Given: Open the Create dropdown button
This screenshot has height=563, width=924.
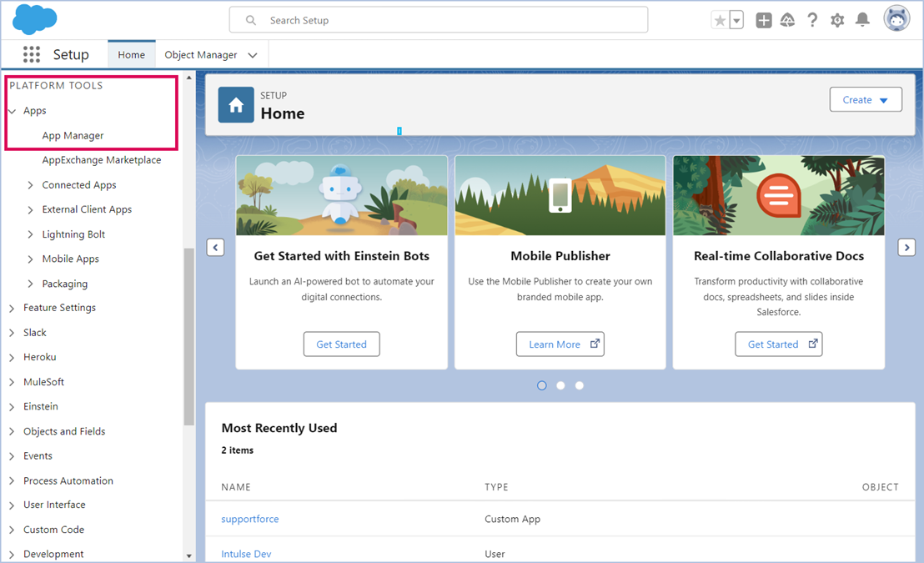Looking at the screenshot, I should click(866, 99).
